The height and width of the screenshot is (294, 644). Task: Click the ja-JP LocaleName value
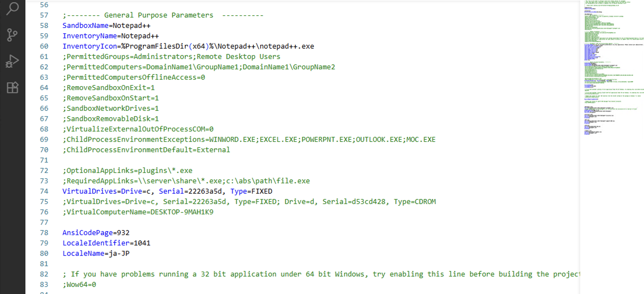click(x=119, y=254)
